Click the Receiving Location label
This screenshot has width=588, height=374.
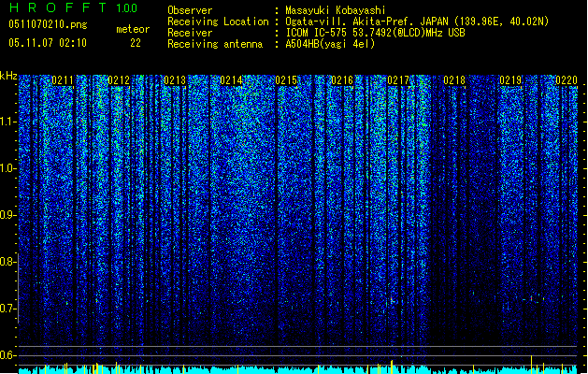(218, 22)
